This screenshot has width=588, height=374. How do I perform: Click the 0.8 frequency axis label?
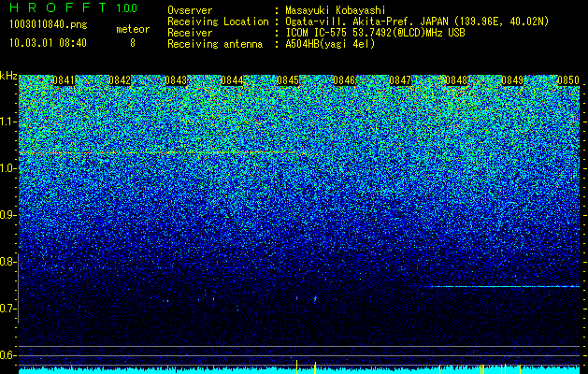[7, 262]
